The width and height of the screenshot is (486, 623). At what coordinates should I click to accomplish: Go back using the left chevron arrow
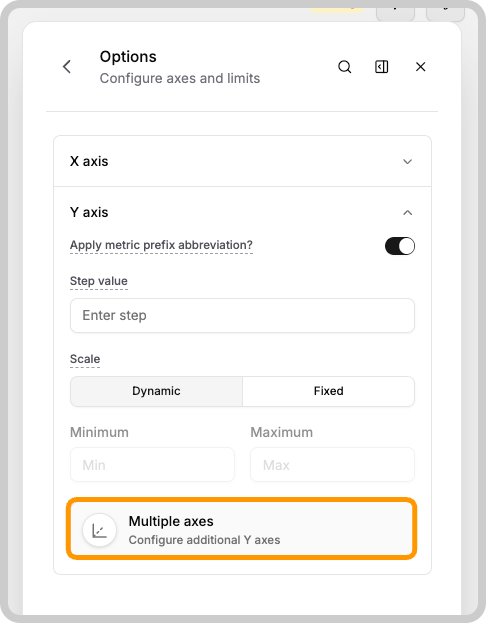(67, 66)
